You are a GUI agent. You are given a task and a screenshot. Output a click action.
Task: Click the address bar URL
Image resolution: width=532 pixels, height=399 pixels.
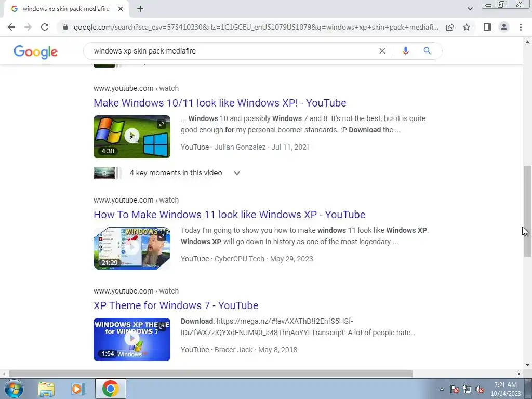[x=256, y=27]
